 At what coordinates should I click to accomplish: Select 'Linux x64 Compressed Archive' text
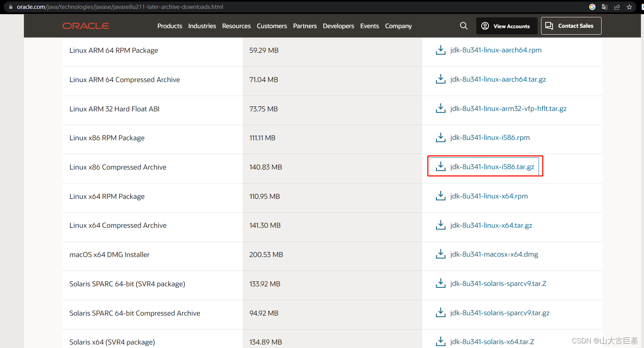point(118,225)
